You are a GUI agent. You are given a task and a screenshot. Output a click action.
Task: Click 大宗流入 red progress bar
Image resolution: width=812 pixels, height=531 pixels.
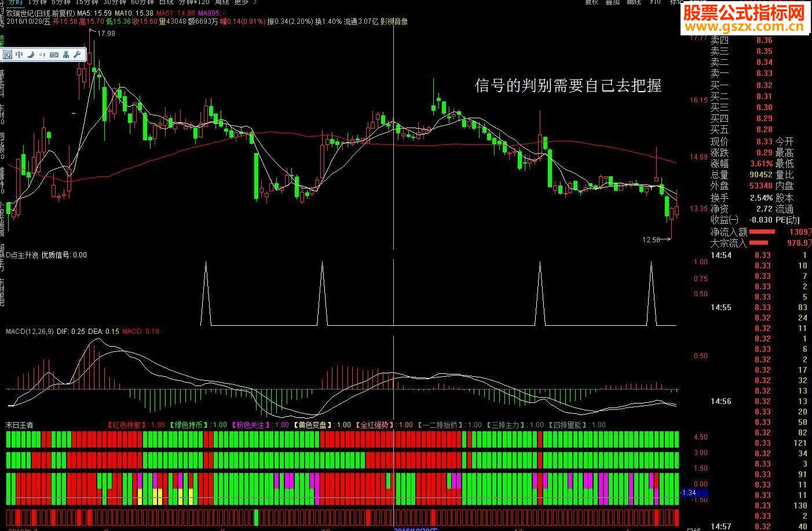click(x=759, y=243)
